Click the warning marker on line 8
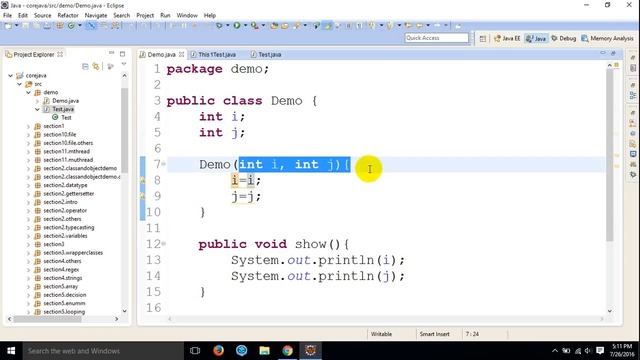The height and width of the screenshot is (360, 640). [x=142, y=180]
